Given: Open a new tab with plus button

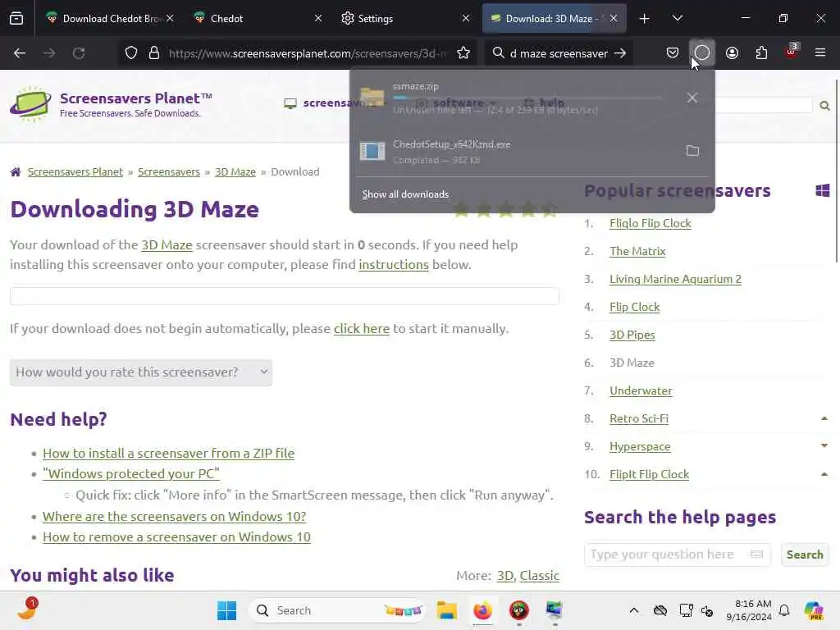Looking at the screenshot, I should (x=645, y=19).
